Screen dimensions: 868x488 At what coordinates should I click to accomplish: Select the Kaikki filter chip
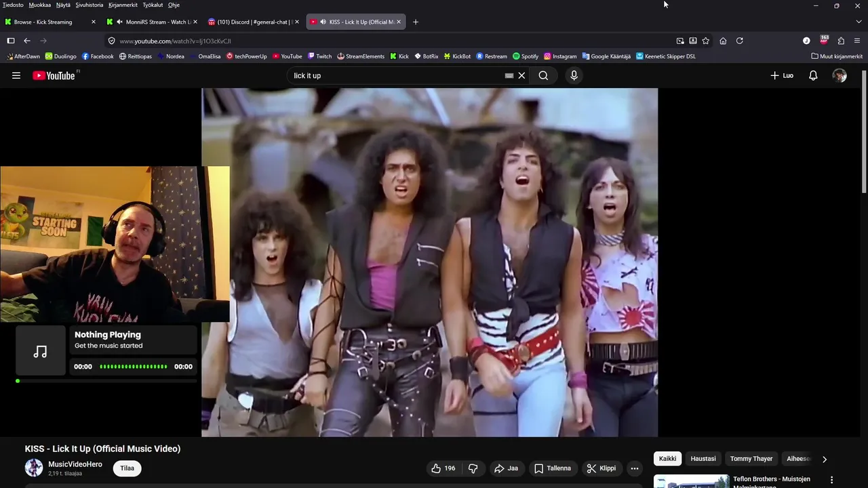click(668, 459)
